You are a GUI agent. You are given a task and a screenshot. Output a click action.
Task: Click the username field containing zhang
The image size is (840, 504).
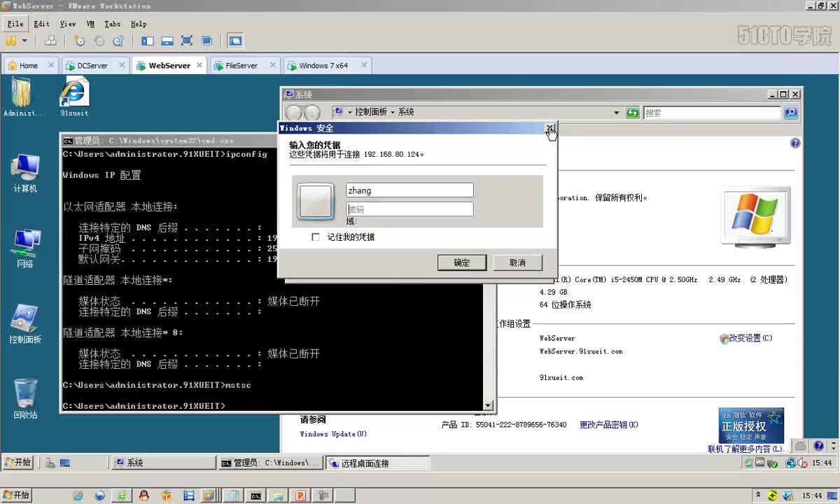pos(409,190)
